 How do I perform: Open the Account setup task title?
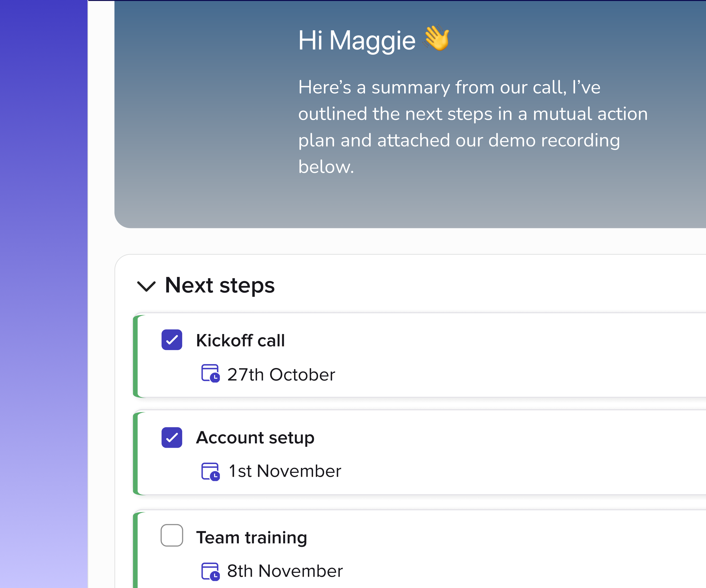(255, 438)
